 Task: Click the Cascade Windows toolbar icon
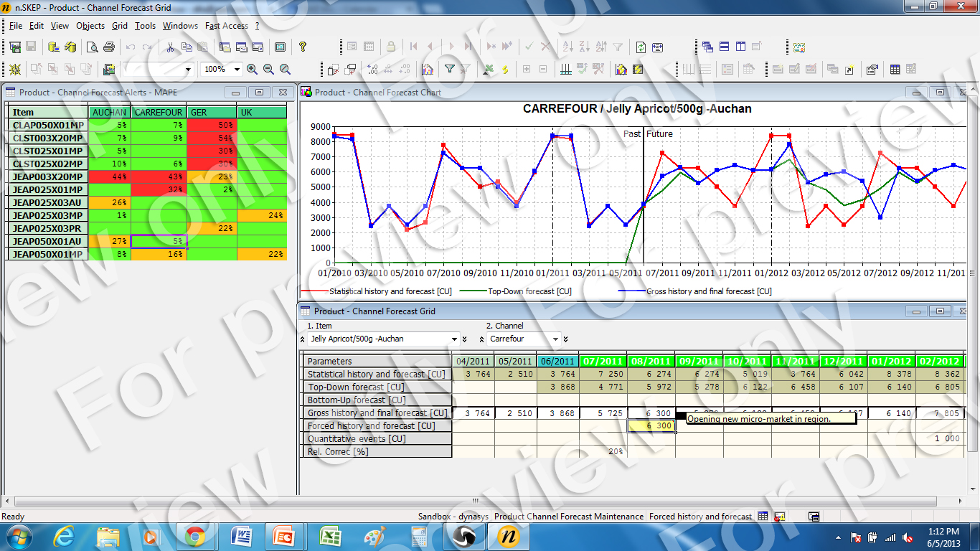[707, 47]
